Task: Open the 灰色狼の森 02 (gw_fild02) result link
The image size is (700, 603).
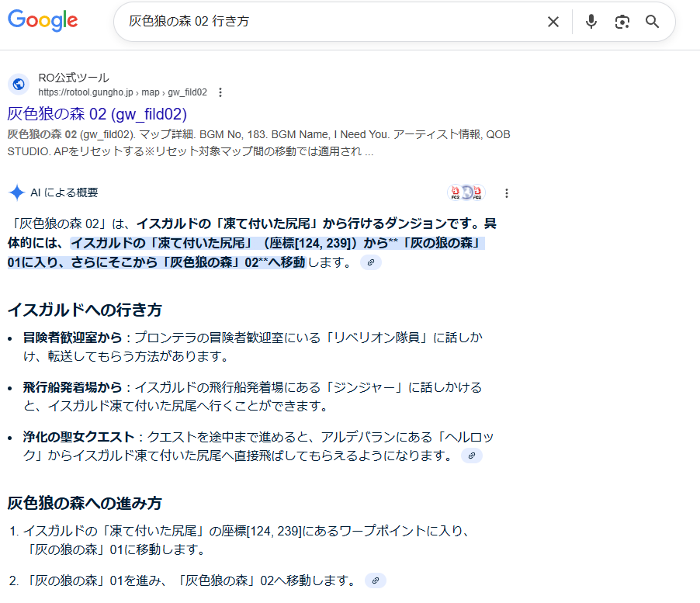Action: pos(97,114)
